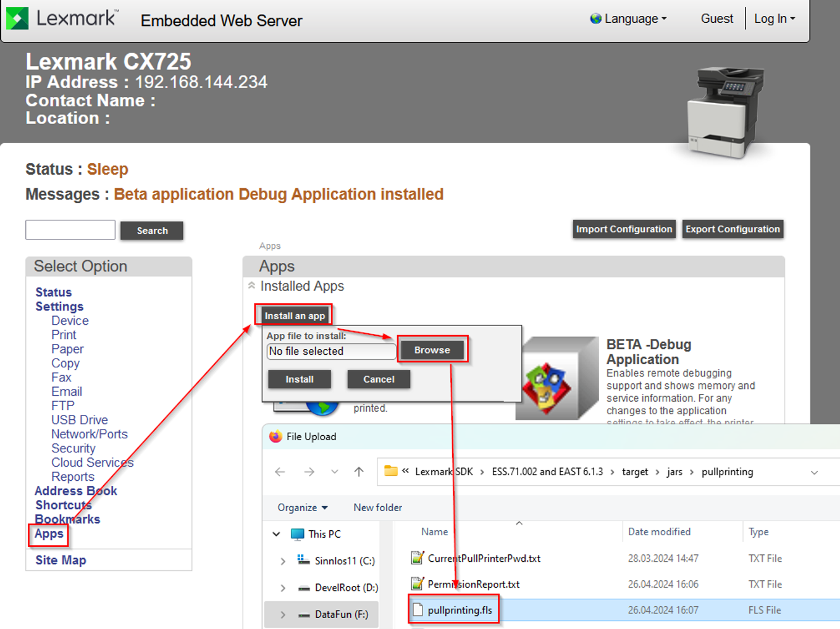The width and height of the screenshot is (840, 629).
Task: Select the pullprinting.fls file
Action: point(460,610)
